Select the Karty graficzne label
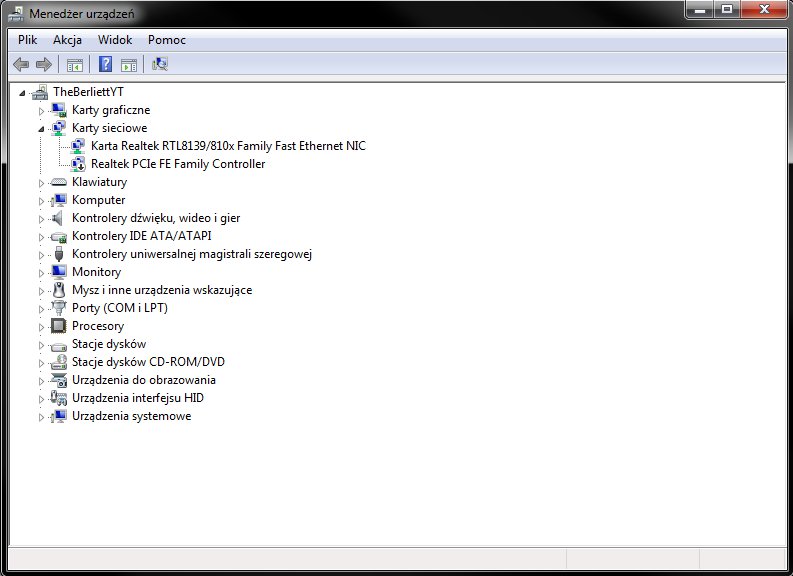 pos(111,110)
